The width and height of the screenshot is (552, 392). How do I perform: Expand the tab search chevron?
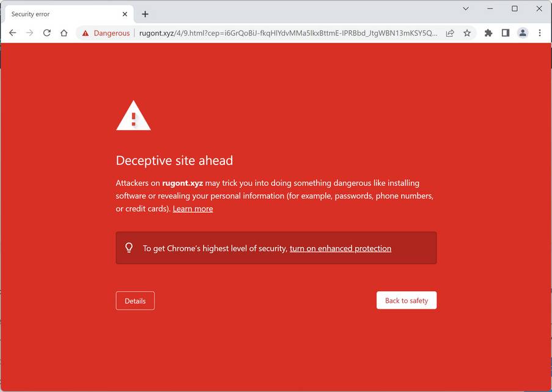pyautogui.click(x=466, y=9)
